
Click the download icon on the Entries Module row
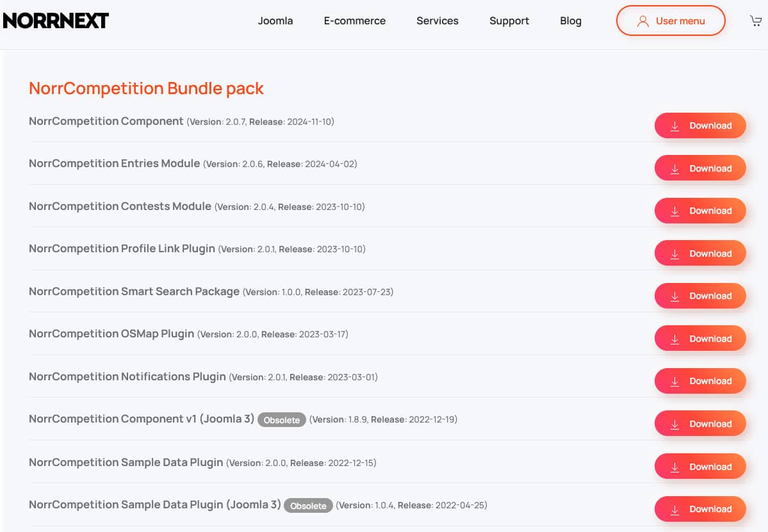coord(674,168)
